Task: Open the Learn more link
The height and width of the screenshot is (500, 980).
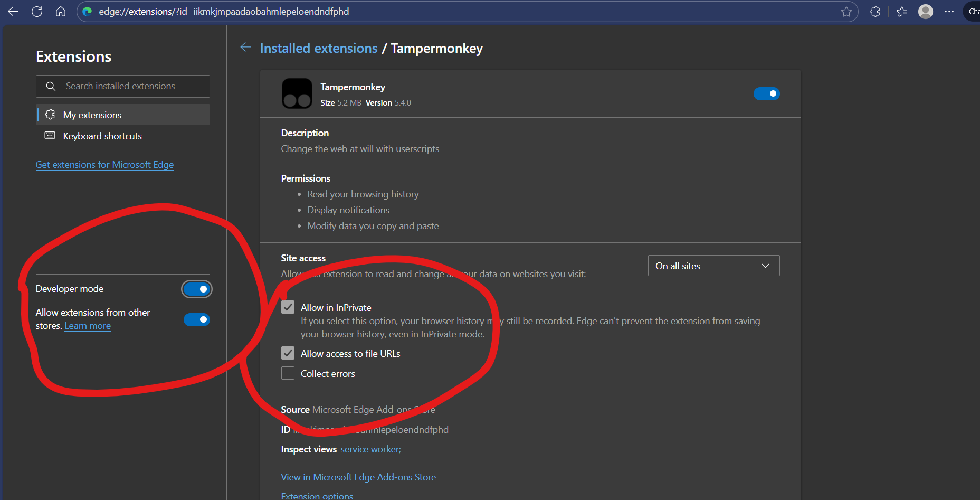Action: point(87,326)
